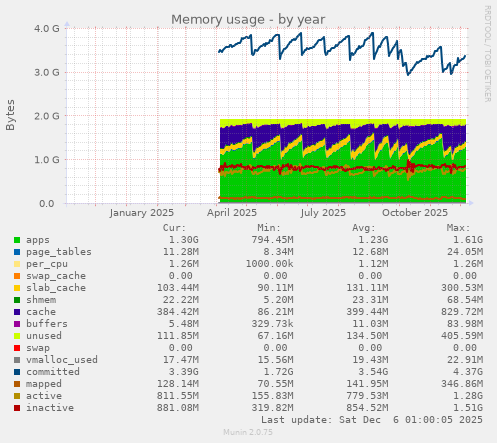Click buffers minimum value 329.73k
497x443 pixels.
[x=272, y=324]
